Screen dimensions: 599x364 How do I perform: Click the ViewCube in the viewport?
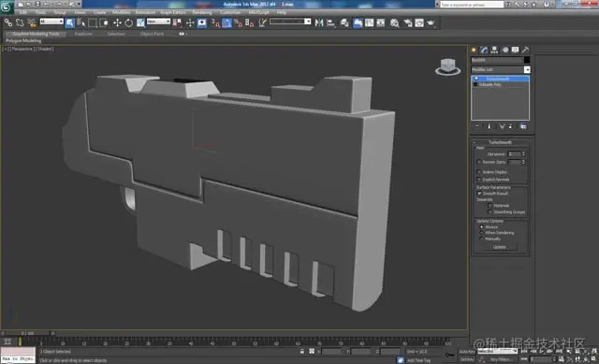447,66
